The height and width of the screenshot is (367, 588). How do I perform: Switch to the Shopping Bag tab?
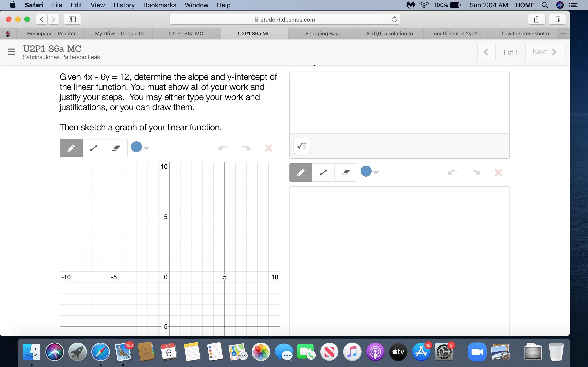tap(322, 33)
